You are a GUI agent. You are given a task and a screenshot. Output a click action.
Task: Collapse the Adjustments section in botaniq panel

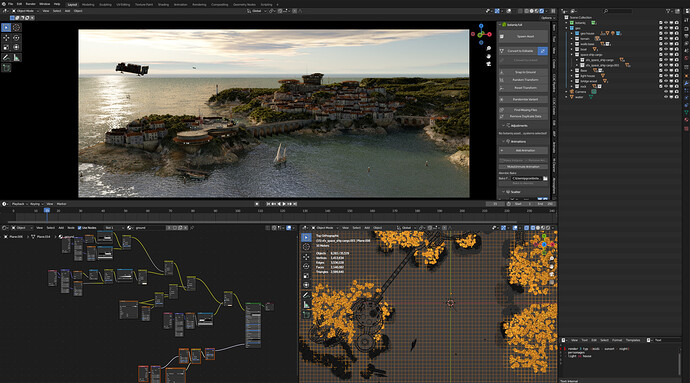click(503, 125)
